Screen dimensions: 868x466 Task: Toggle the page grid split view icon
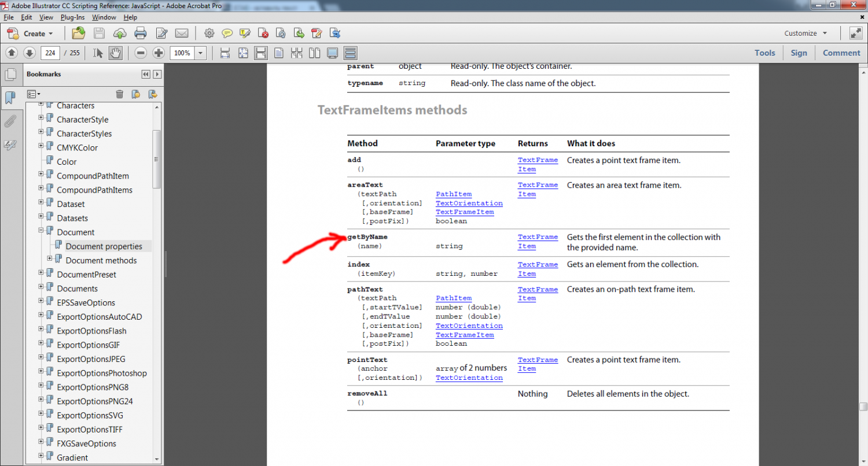pyautogui.click(x=296, y=53)
